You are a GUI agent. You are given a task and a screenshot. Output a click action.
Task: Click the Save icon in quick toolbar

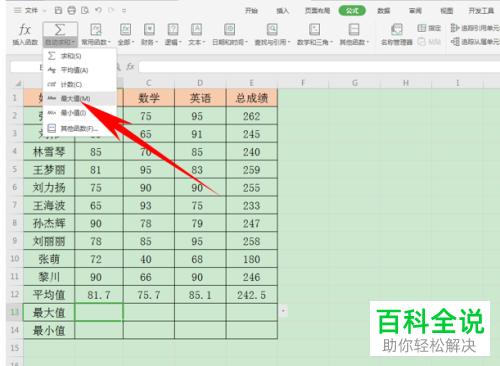[x=58, y=10]
